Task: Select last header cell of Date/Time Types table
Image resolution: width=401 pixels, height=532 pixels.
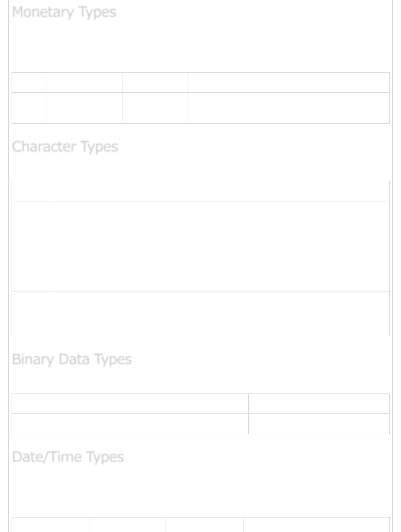Action: pyautogui.click(x=352, y=525)
